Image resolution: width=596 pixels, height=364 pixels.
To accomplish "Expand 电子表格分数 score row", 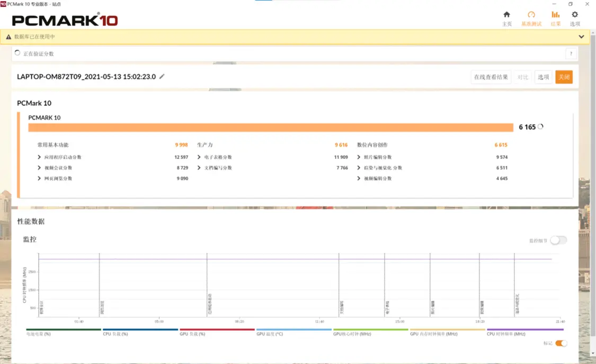I will (199, 157).
